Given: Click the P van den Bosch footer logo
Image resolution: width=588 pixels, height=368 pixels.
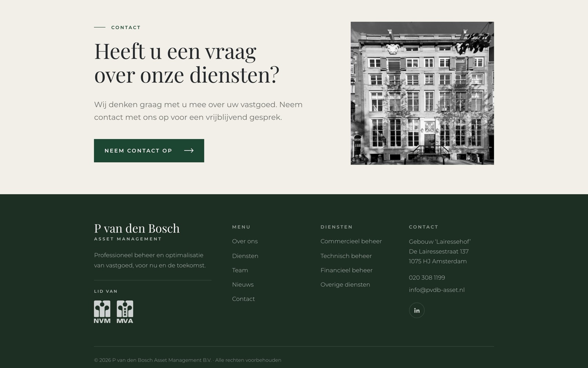Looking at the screenshot, I should coord(137,231).
